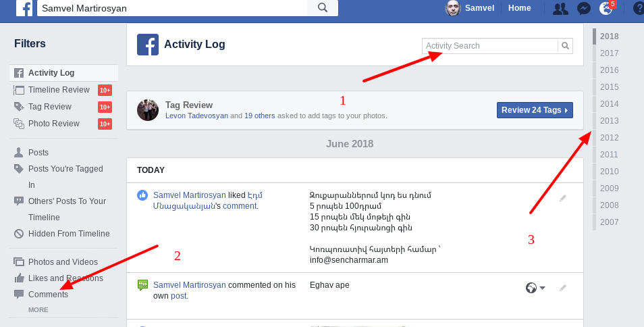Click the green comment icon beside commented entry
Screen dimensions: 644x327
pos(142,284)
